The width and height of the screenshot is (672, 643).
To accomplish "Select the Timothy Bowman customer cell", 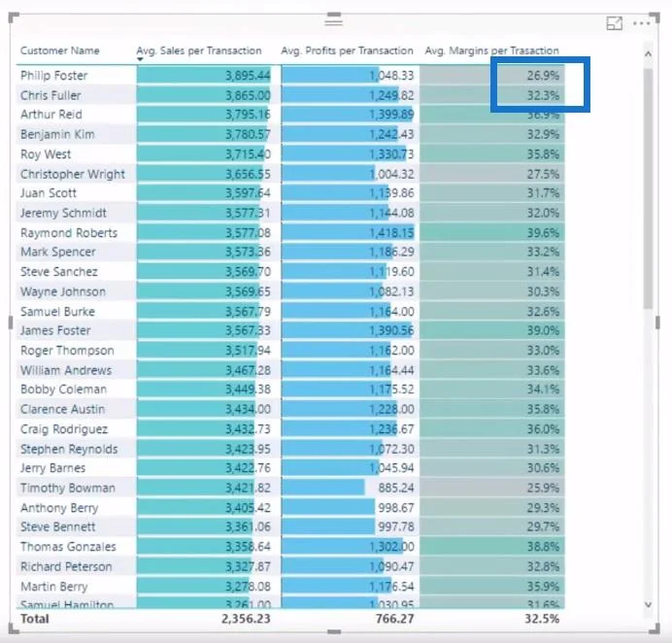I will pos(68,488).
